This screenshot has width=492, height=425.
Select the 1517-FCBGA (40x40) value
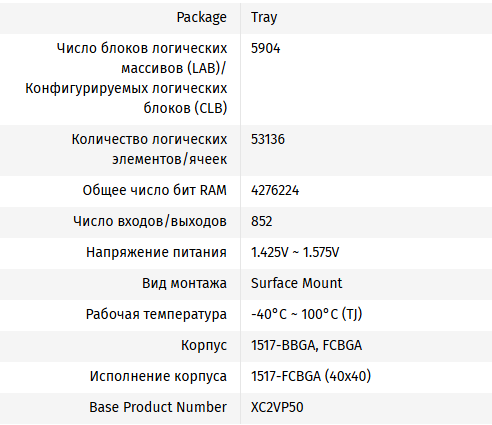(311, 376)
